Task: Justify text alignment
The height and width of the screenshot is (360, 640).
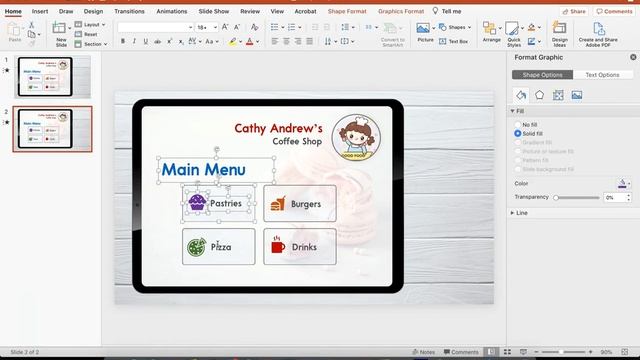Action: pos(309,41)
